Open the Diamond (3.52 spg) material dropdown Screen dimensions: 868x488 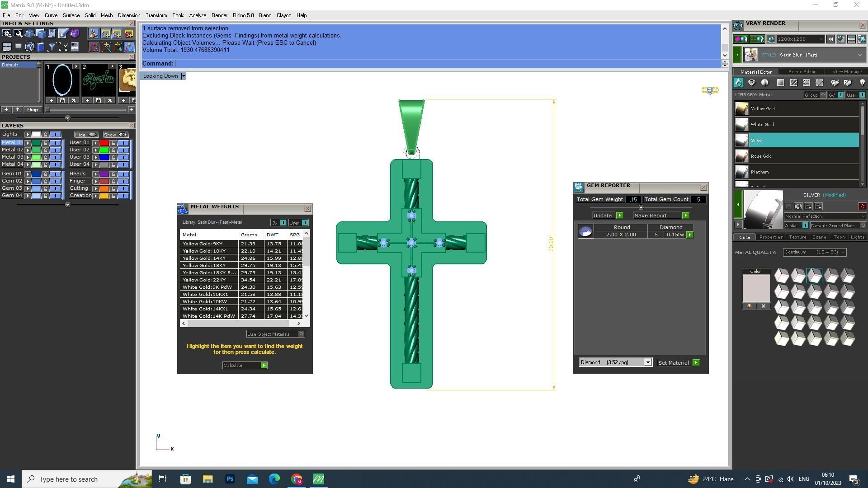(616, 362)
